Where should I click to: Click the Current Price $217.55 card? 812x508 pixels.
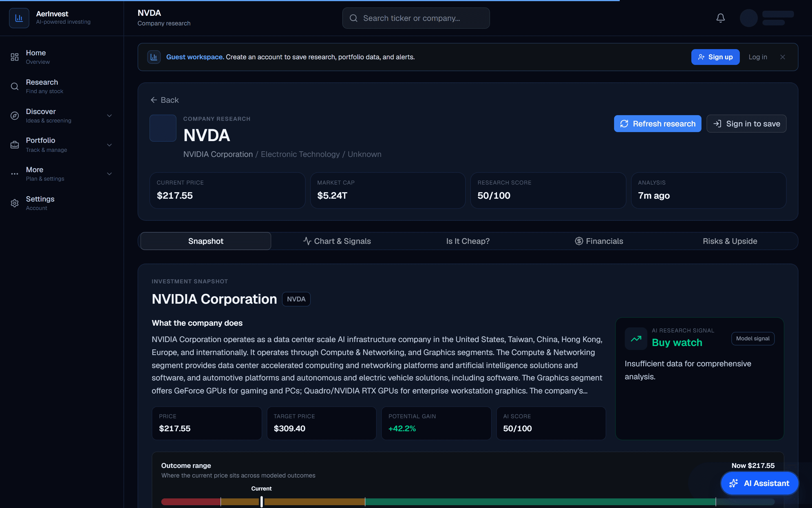(x=227, y=190)
